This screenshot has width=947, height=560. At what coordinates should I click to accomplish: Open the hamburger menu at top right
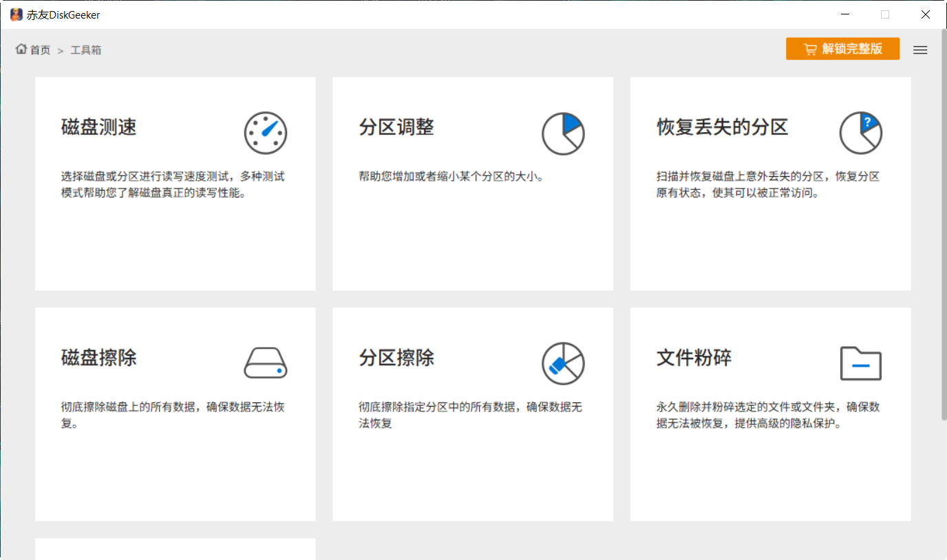[x=920, y=50]
